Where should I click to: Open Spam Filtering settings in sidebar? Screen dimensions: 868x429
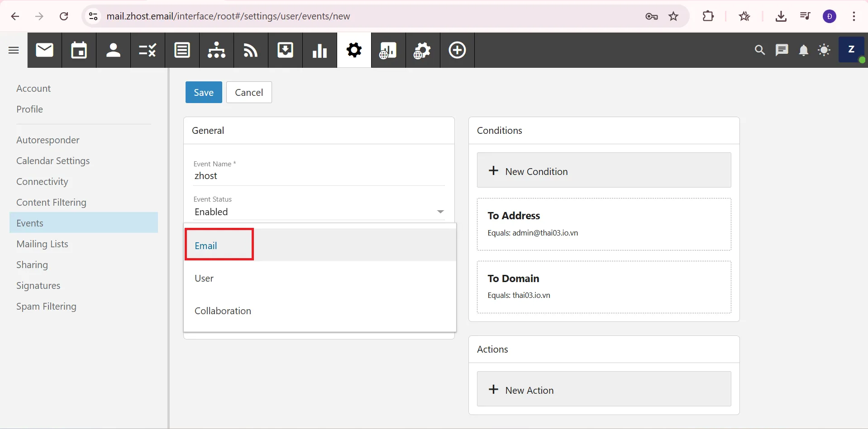pyautogui.click(x=46, y=306)
